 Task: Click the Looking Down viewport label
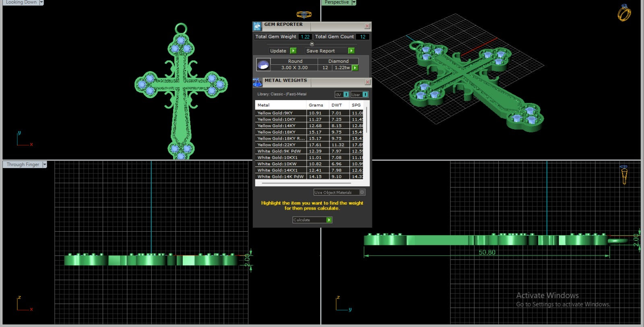tap(21, 2)
